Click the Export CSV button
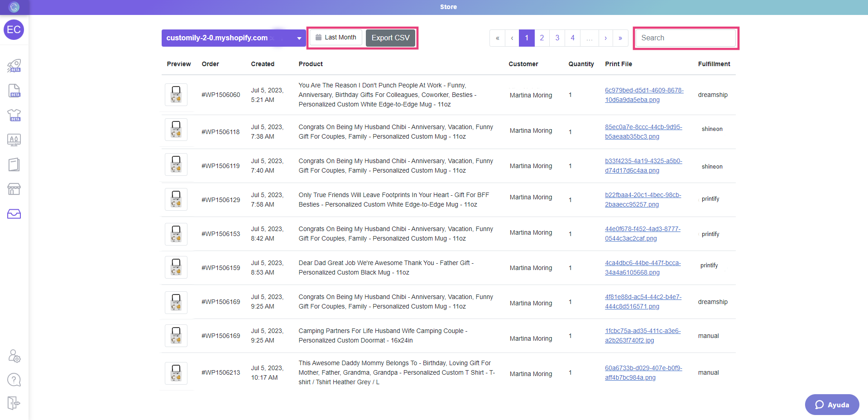 coord(390,38)
